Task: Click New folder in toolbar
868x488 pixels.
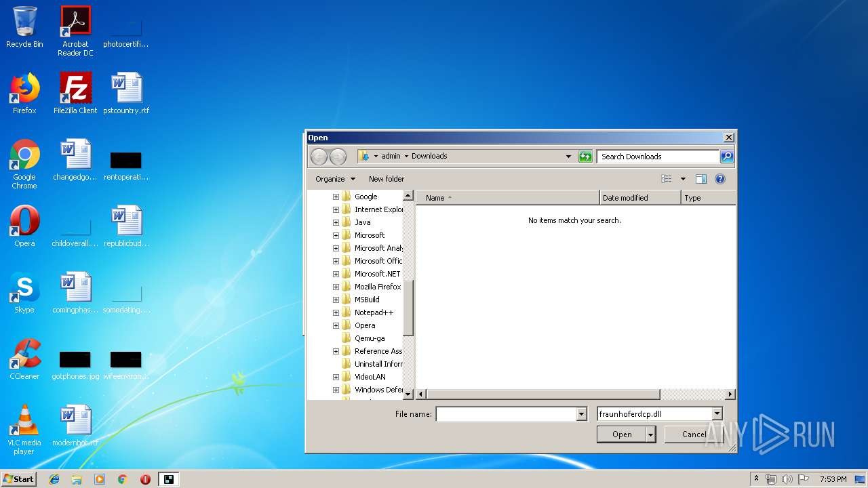Action: tap(387, 179)
